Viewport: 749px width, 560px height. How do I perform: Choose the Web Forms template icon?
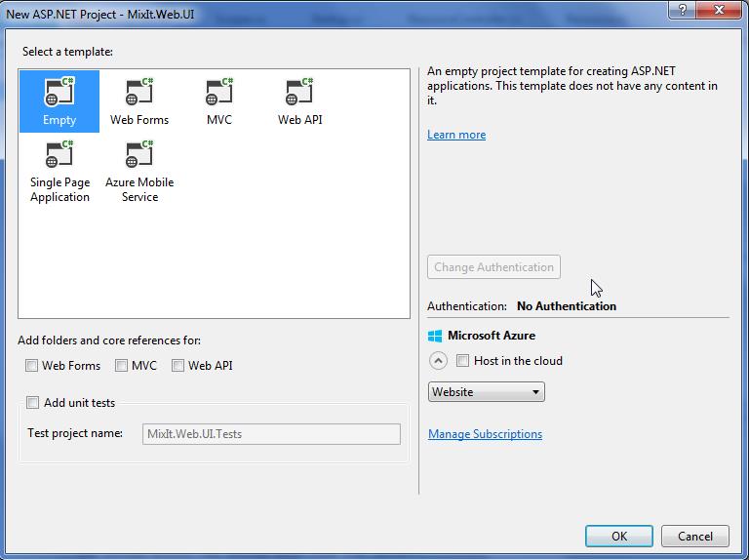pyautogui.click(x=139, y=93)
